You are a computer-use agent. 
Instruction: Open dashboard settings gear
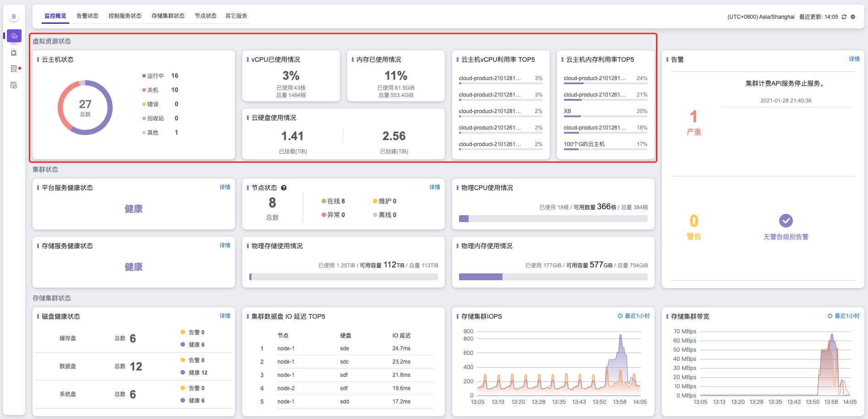point(853,17)
